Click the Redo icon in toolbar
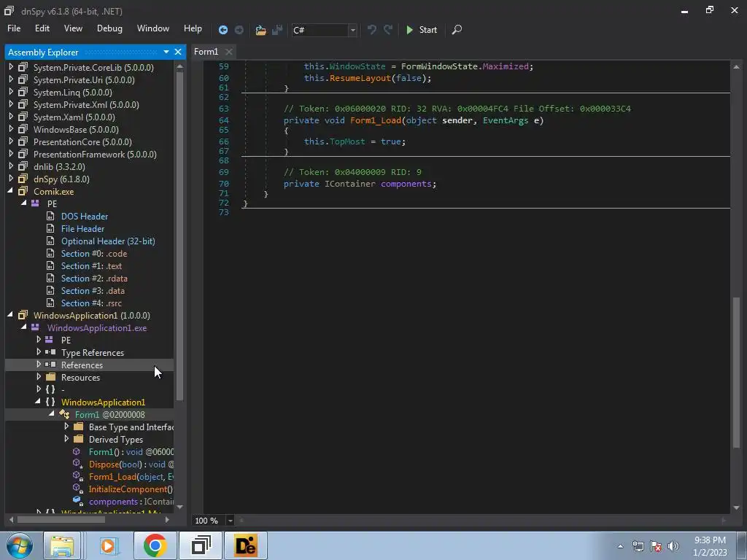The width and height of the screenshot is (747, 560). pos(388,30)
